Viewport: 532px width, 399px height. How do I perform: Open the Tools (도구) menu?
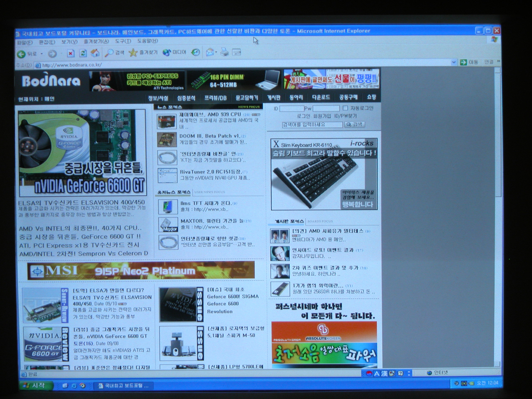coord(123,41)
